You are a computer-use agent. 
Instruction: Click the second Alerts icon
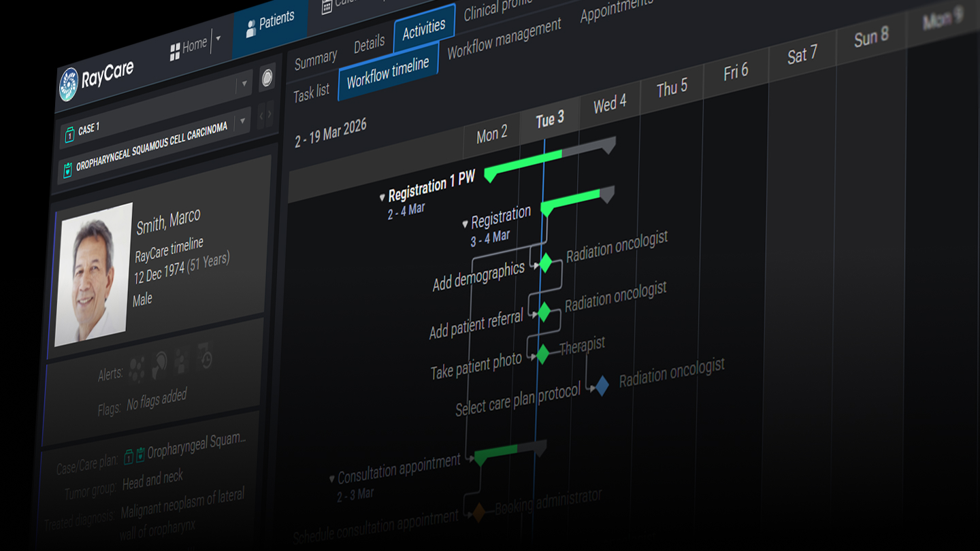pyautogui.click(x=160, y=364)
